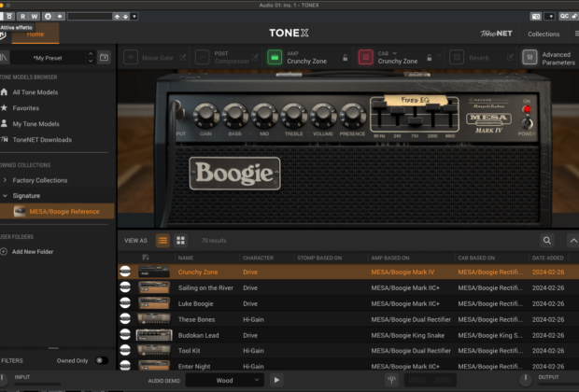Image resolution: width=579 pixels, height=392 pixels.
Task: Select the *My Preset name field
Action: (48, 58)
